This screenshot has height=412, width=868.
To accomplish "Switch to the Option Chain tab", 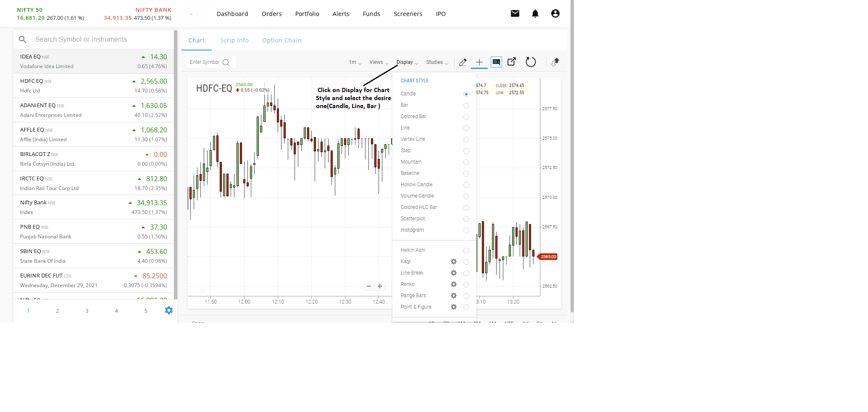I will pyautogui.click(x=281, y=40).
